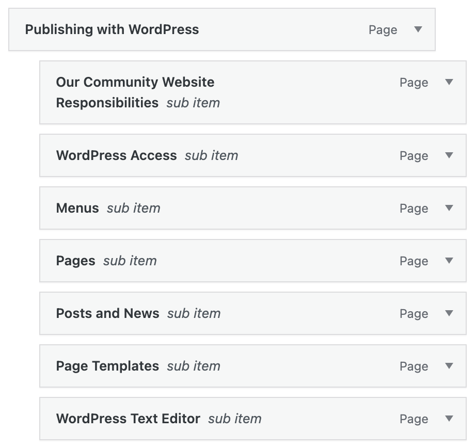The width and height of the screenshot is (476, 448).
Task: Expand the Page Templates item arrow
Action: tap(449, 366)
